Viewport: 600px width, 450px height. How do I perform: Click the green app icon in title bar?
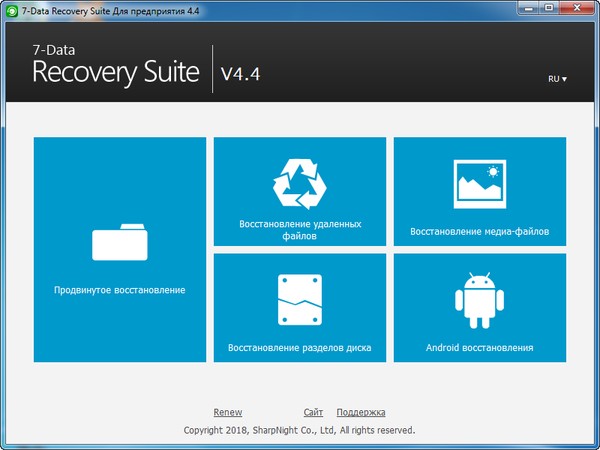click(12, 11)
